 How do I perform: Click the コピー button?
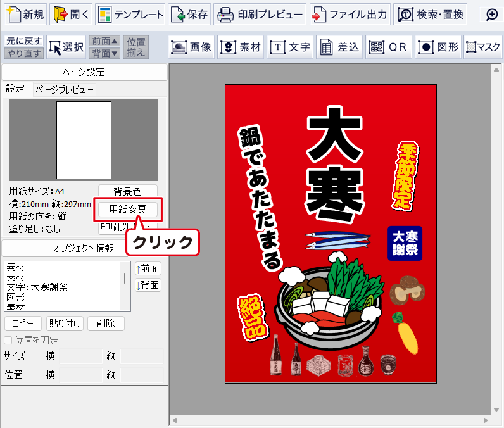[23, 324]
